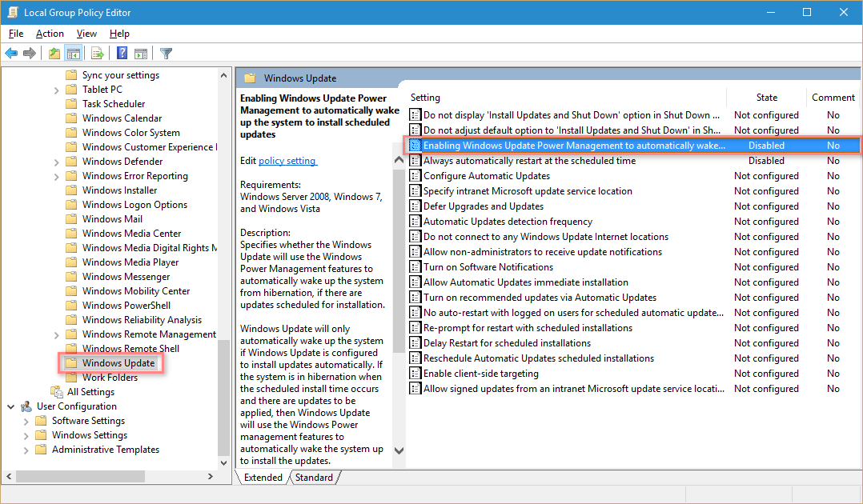This screenshot has height=504, width=863.
Task: Click the Export List toolbar icon
Action: coord(98,54)
